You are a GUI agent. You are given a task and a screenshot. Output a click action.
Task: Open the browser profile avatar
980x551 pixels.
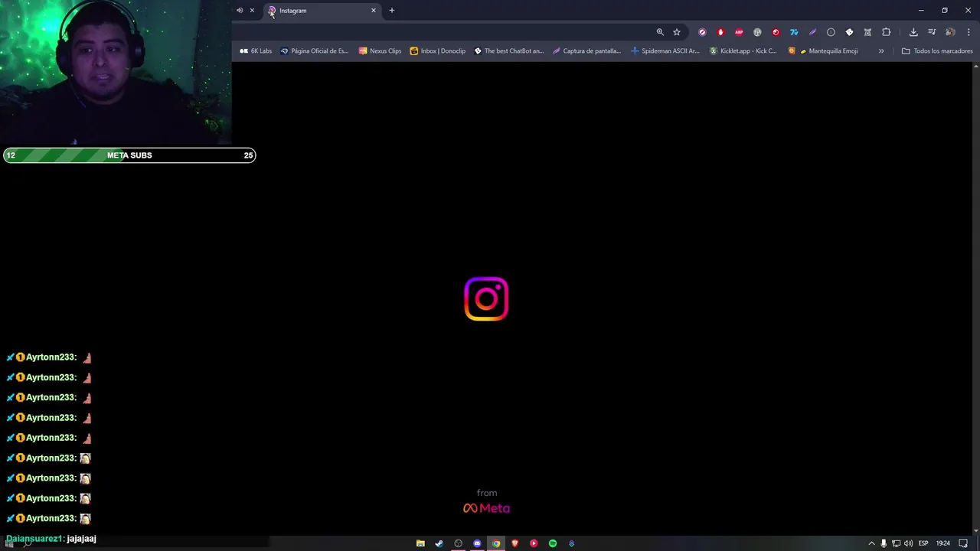(950, 32)
